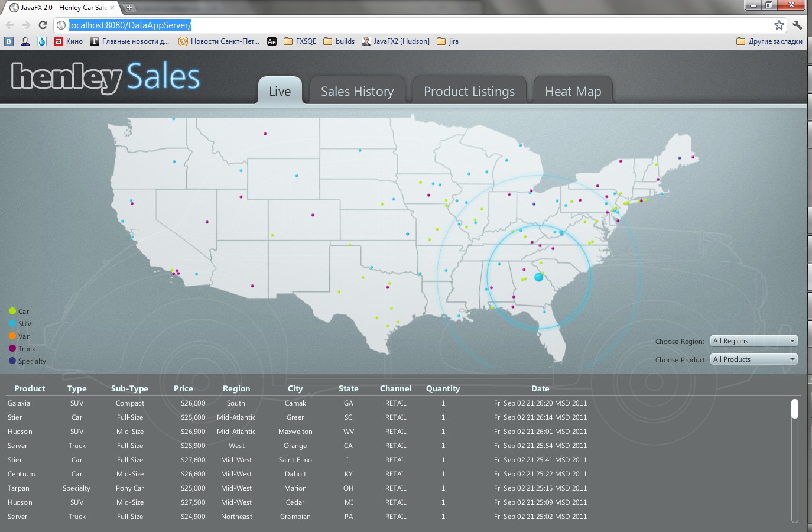Open the Choose Region dropdown
Screen dimensions: 812x532
(x=753, y=341)
